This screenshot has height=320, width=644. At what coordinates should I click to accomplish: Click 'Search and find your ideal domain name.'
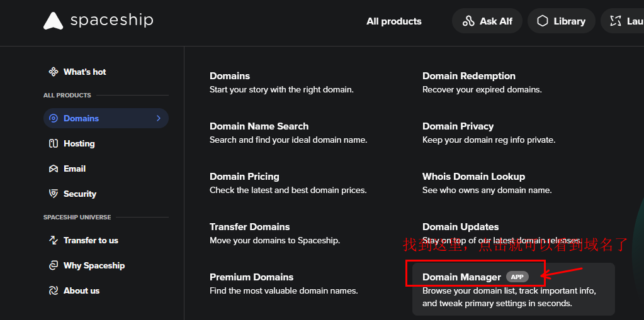coord(288,140)
